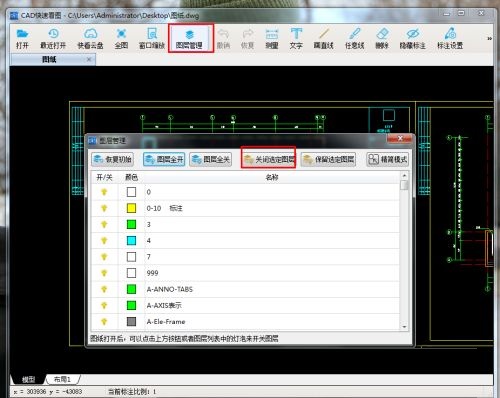Toggle the lightbulb for layer 0
This screenshot has height=398, width=500.
104,192
